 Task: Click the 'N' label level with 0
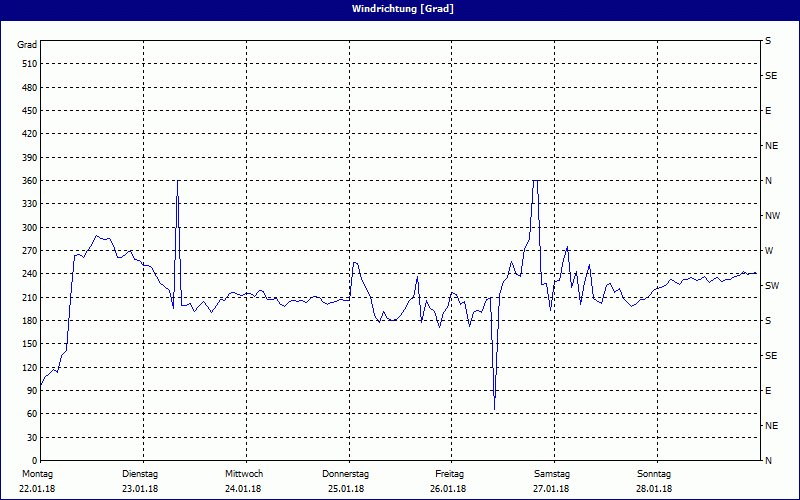(768, 461)
